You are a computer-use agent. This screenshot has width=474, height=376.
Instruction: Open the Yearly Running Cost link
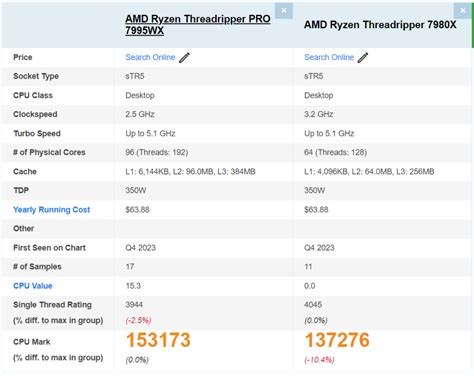[52, 210]
